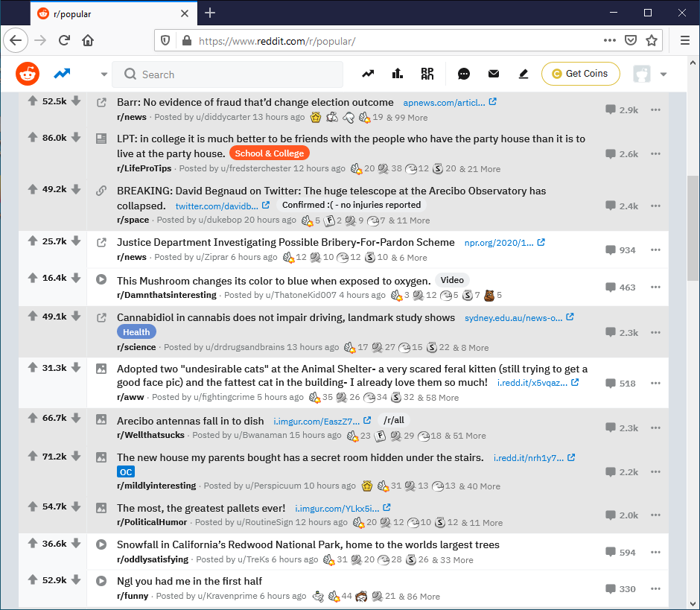
Task: Open r/Damnthatsinteresting subreddit link
Action: tap(167, 295)
